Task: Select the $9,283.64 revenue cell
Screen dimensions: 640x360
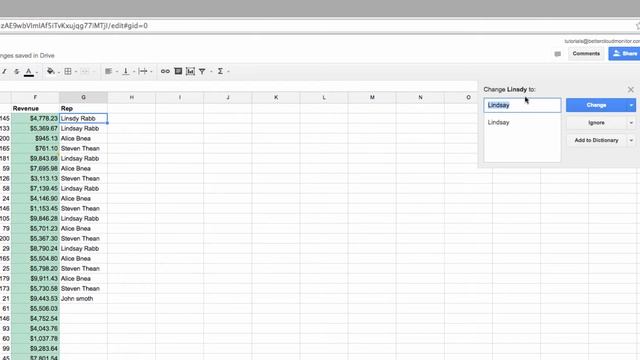Action: [x=35, y=349]
